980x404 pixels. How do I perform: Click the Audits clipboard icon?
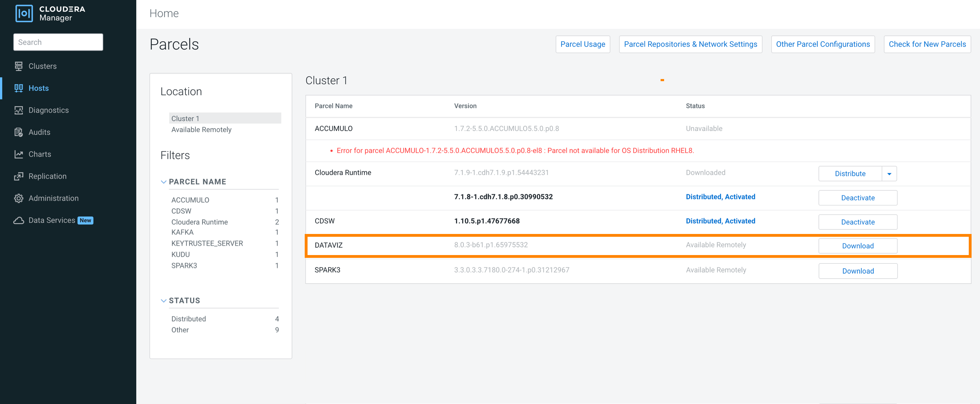click(x=19, y=132)
